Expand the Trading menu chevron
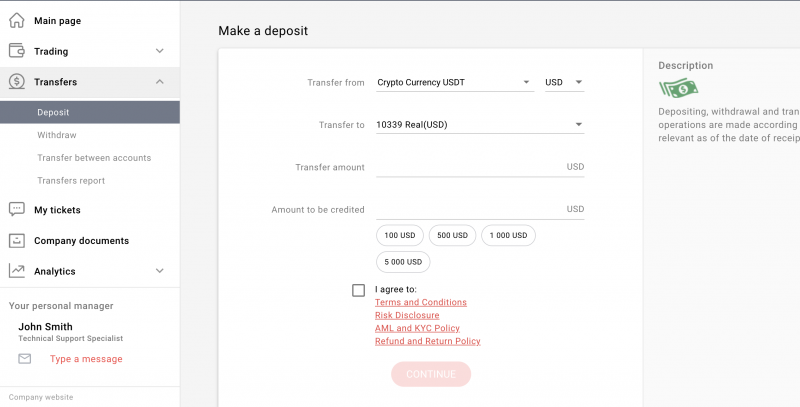 pyautogui.click(x=160, y=51)
